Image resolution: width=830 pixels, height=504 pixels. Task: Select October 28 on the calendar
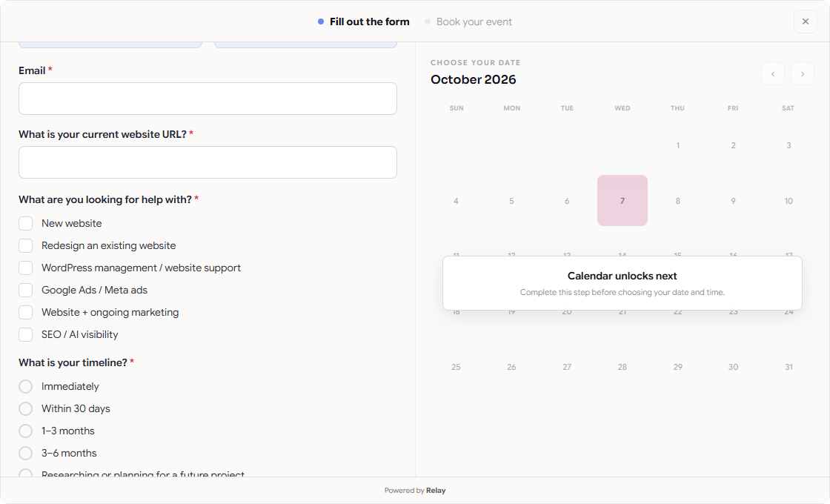pyautogui.click(x=622, y=367)
